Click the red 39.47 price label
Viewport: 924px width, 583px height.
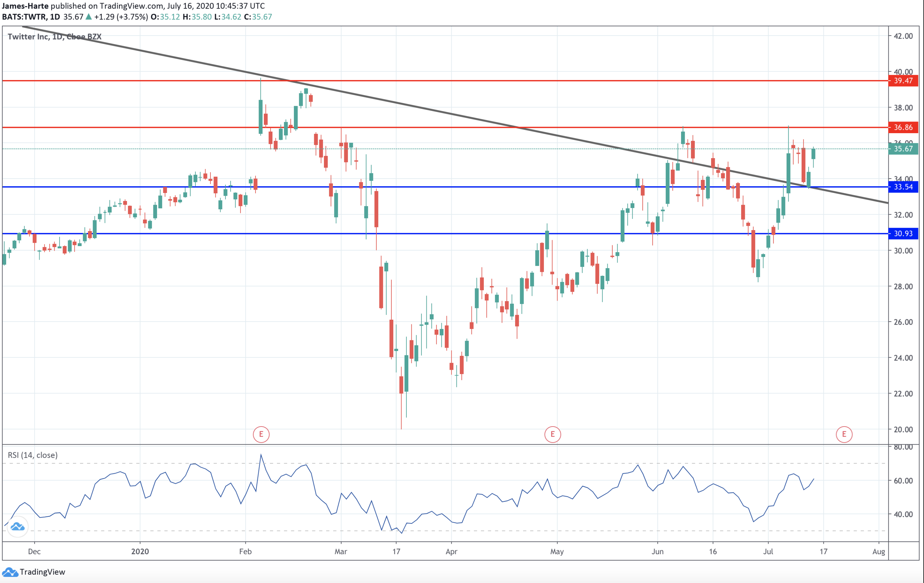coord(903,81)
